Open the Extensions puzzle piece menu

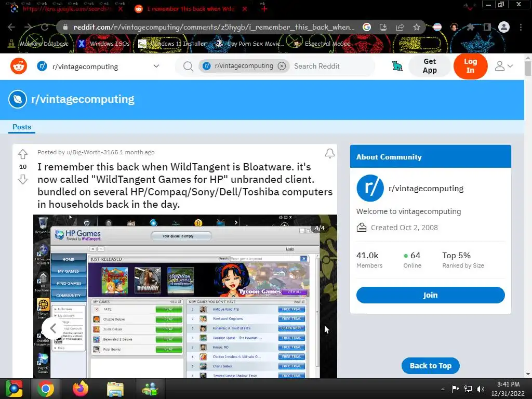pos(470,27)
